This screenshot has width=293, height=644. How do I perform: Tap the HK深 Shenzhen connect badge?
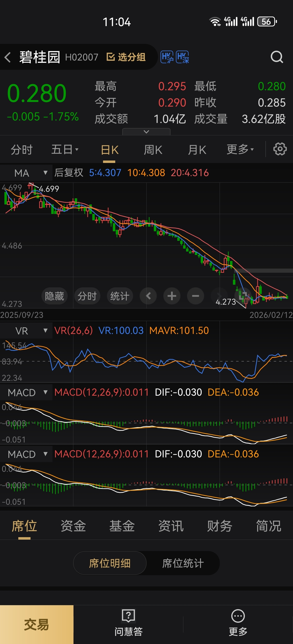(x=182, y=57)
